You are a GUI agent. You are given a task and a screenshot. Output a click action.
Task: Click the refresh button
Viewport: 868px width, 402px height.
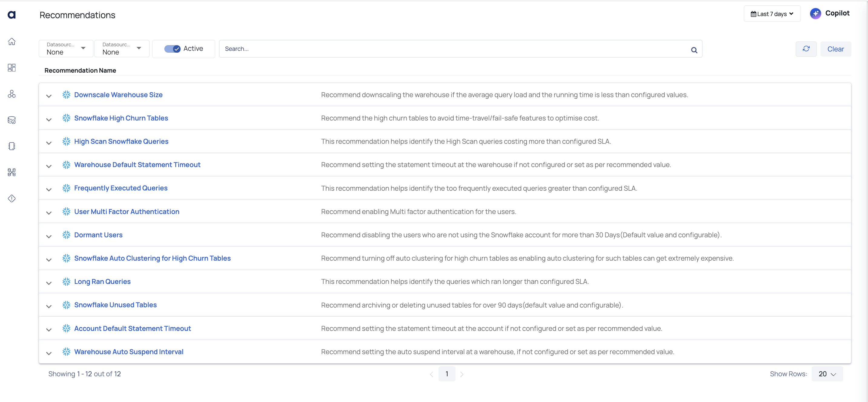coord(806,49)
